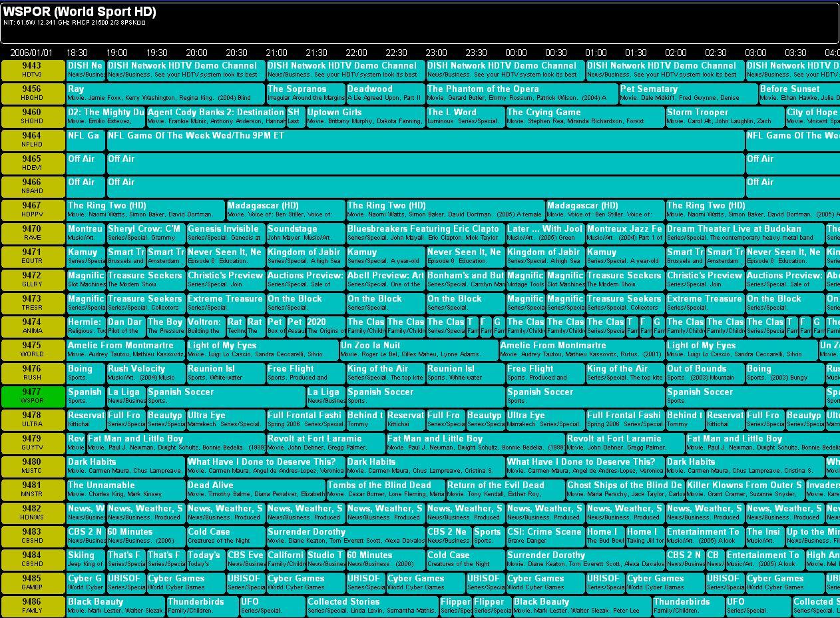Select channel 9467 HDPPV
Screen dimensions: 840x618
(x=33, y=210)
